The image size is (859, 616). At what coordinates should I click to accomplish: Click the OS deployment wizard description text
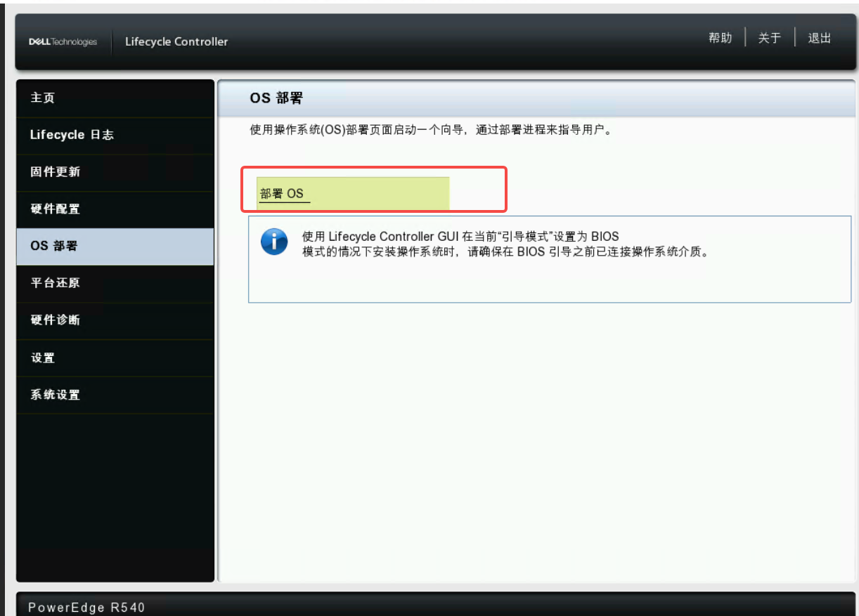[430, 131]
